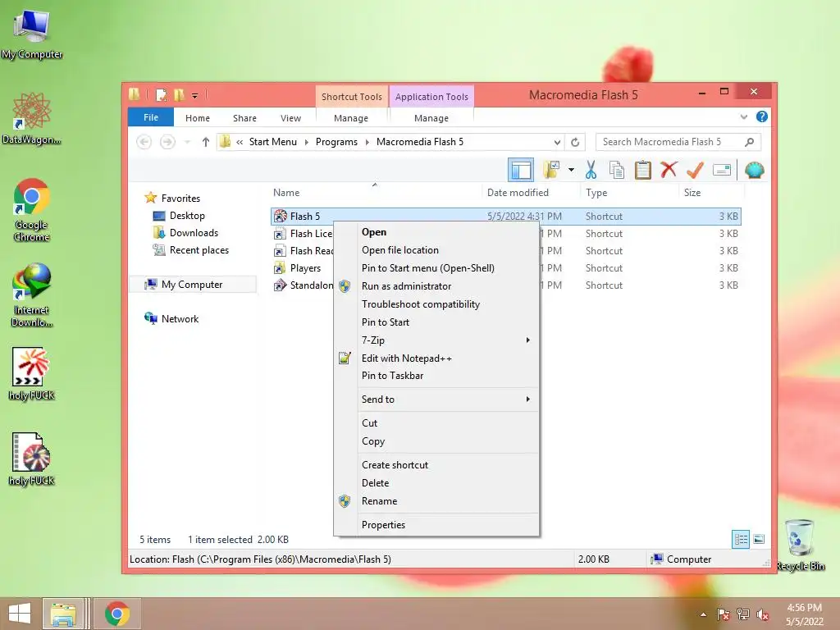Viewport: 840px width, 630px height.
Task: Click the Cut scissors toolbar icon
Action: [x=591, y=171]
